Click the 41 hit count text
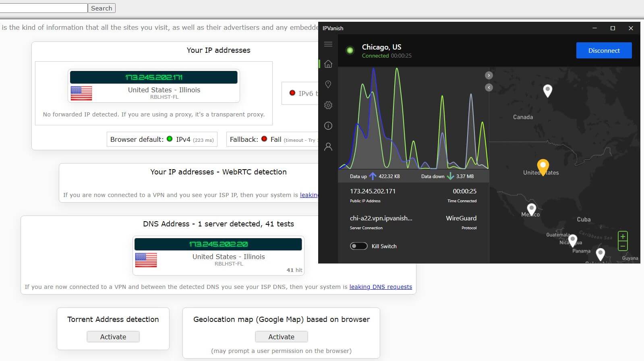Image resolution: width=644 pixels, height=361 pixels. pos(294,270)
